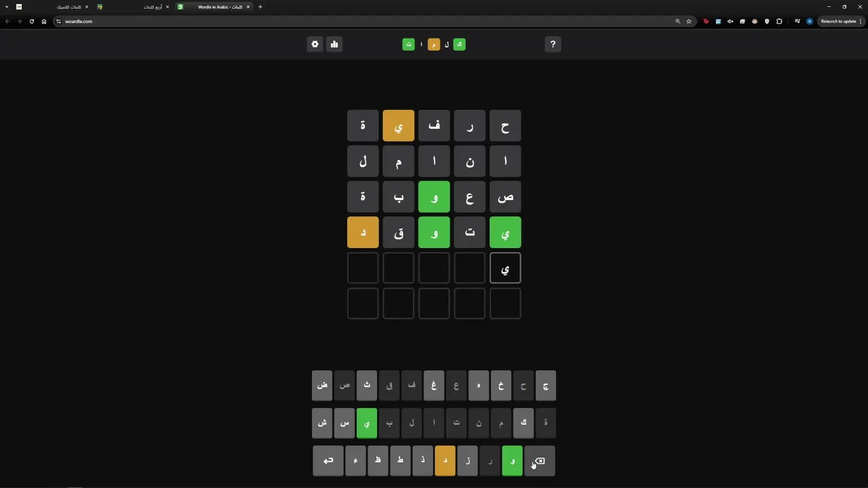
Task: Tap the dimmed ل key on keyboard
Action: [412, 423]
